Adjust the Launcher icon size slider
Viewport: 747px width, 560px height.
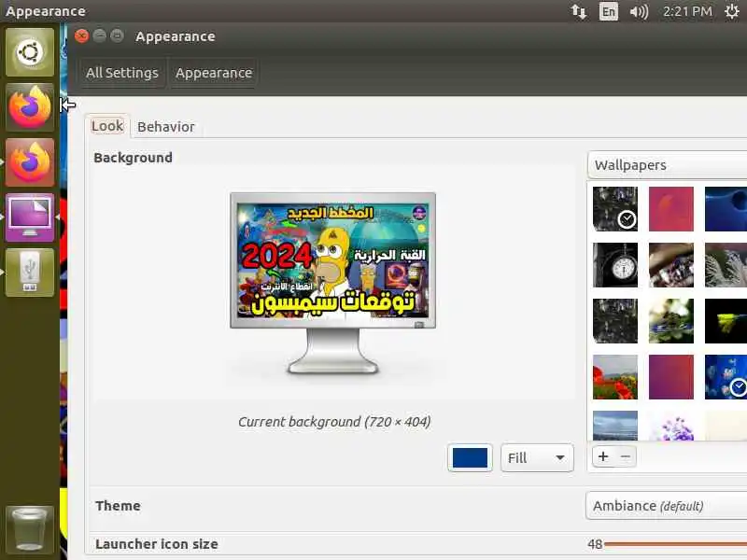tap(675, 544)
